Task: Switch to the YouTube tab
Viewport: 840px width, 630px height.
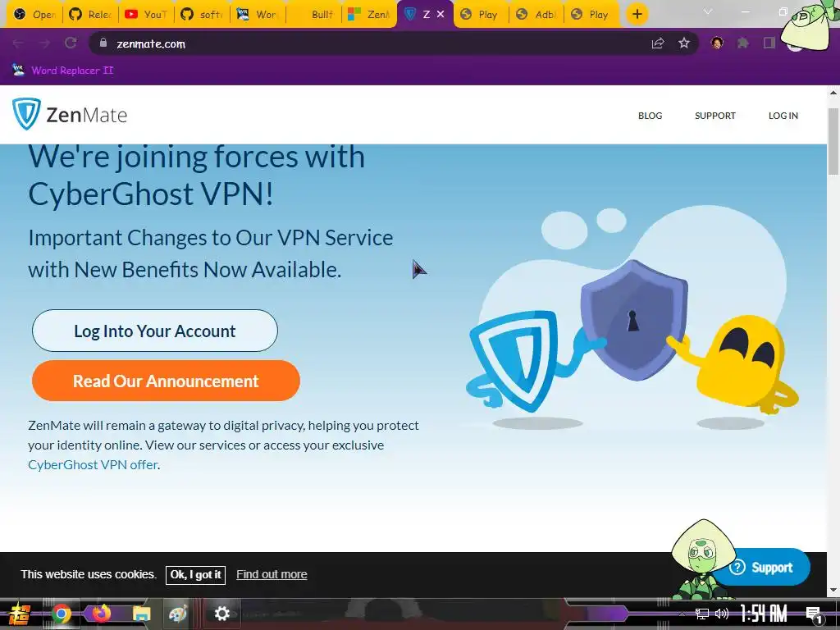Action: [146, 15]
